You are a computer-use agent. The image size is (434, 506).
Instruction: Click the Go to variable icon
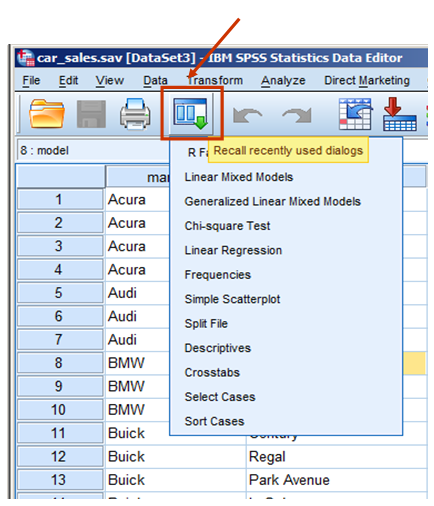[x=399, y=114]
